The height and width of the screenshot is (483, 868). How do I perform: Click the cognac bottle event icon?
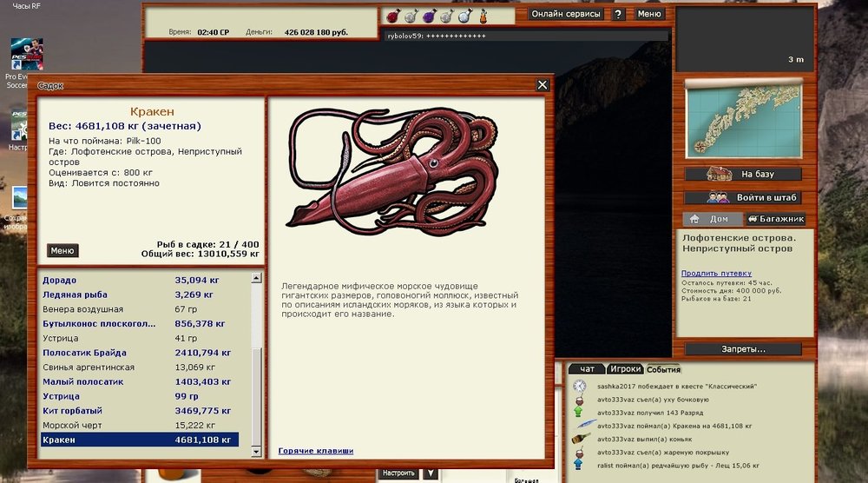580,440
